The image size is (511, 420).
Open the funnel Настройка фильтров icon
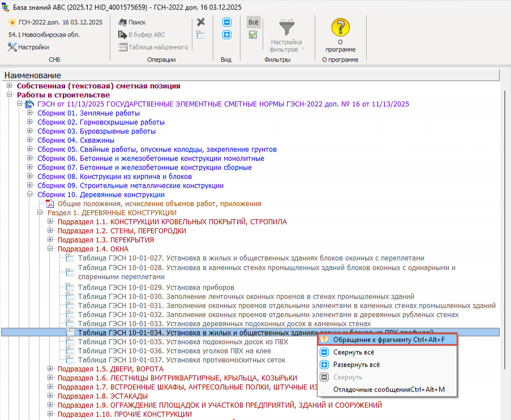click(x=286, y=27)
